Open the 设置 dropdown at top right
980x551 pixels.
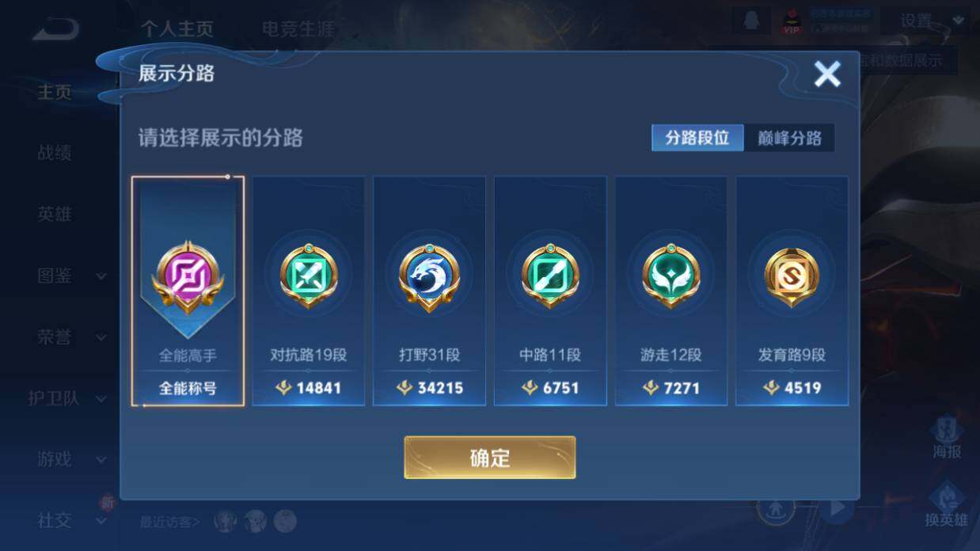coord(925,21)
